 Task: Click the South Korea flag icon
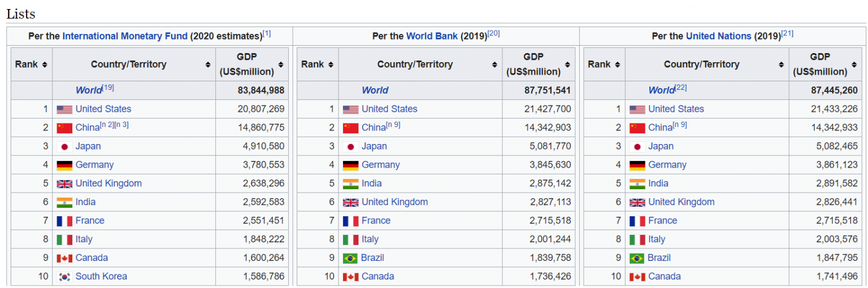coord(64,277)
